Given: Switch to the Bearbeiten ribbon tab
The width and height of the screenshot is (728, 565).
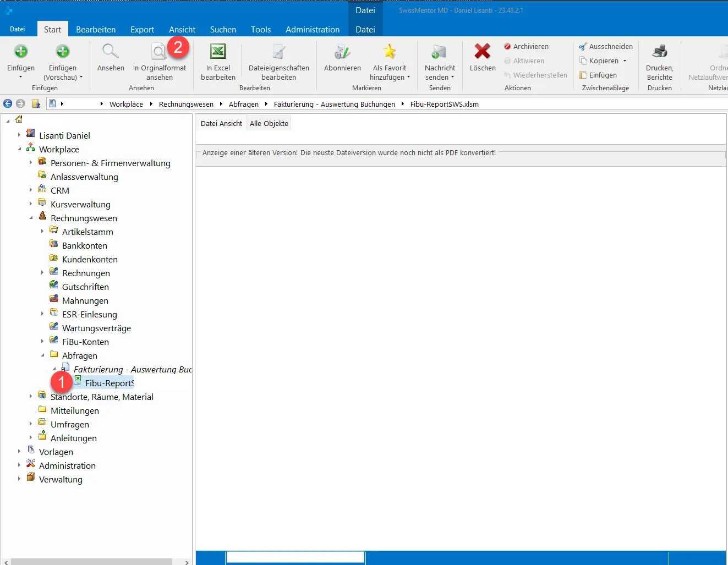Looking at the screenshot, I should pyautogui.click(x=96, y=30).
